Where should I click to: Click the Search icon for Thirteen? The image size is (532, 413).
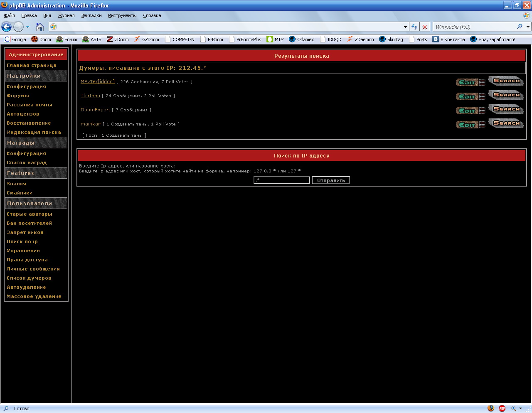[506, 95]
